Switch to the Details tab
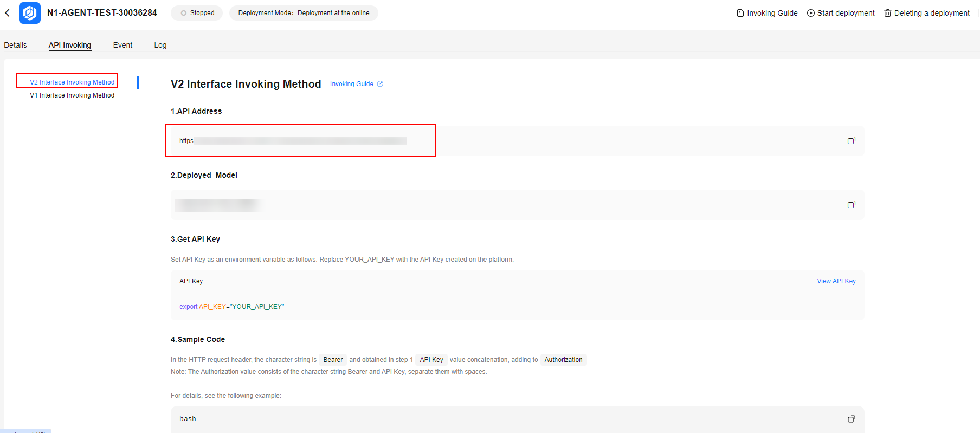Screen dimensions: 980x433 coord(15,45)
